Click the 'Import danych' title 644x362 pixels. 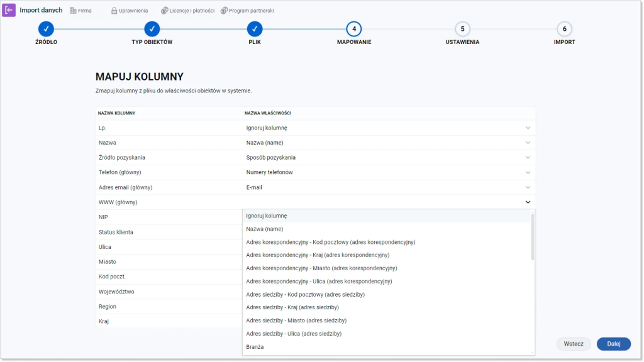41,10
